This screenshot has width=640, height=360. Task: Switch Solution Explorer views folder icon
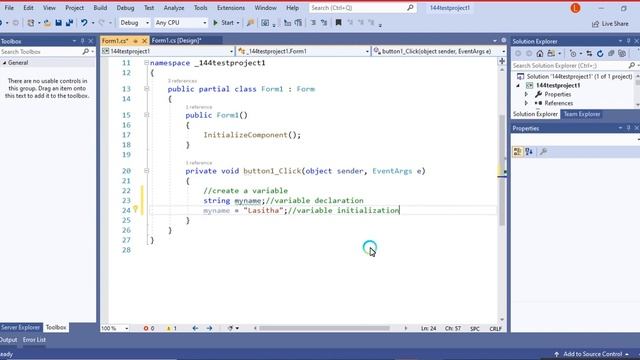click(551, 53)
